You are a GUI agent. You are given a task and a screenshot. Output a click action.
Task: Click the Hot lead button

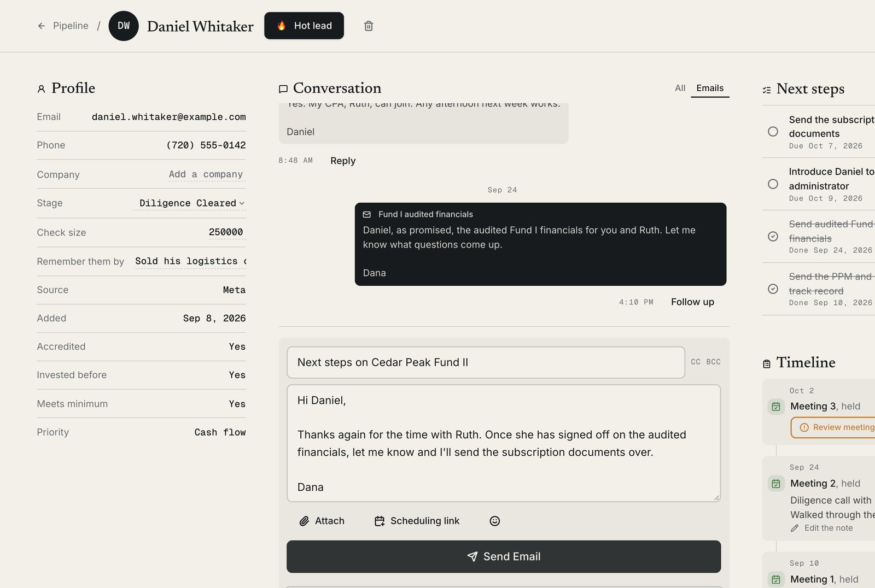(x=304, y=26)
